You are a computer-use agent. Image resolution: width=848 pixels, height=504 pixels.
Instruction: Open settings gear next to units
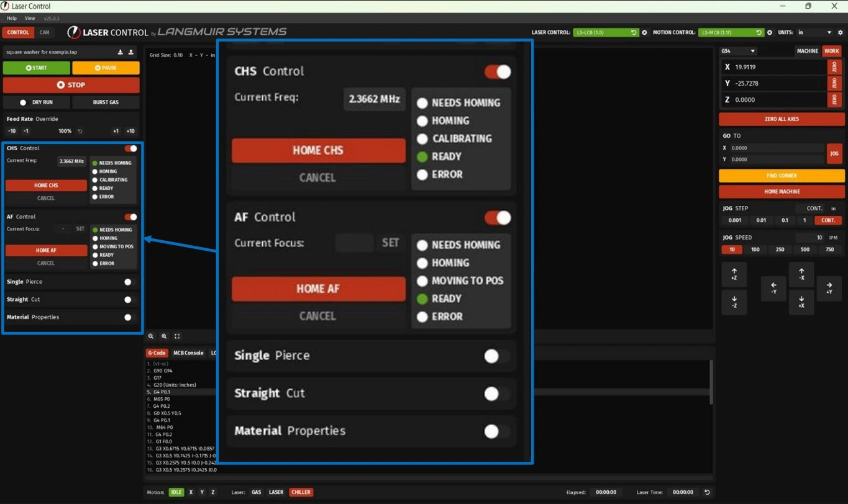tap(841, 32)
